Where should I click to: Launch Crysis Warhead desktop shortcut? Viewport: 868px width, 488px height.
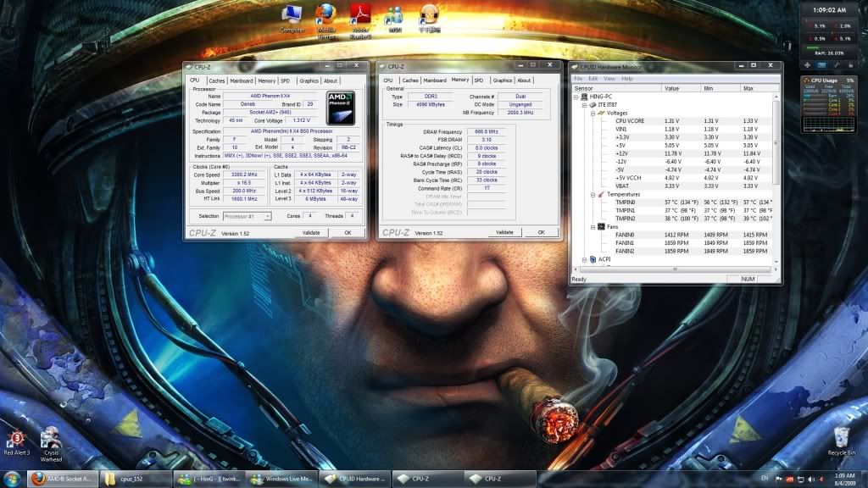tap(50, 440)
